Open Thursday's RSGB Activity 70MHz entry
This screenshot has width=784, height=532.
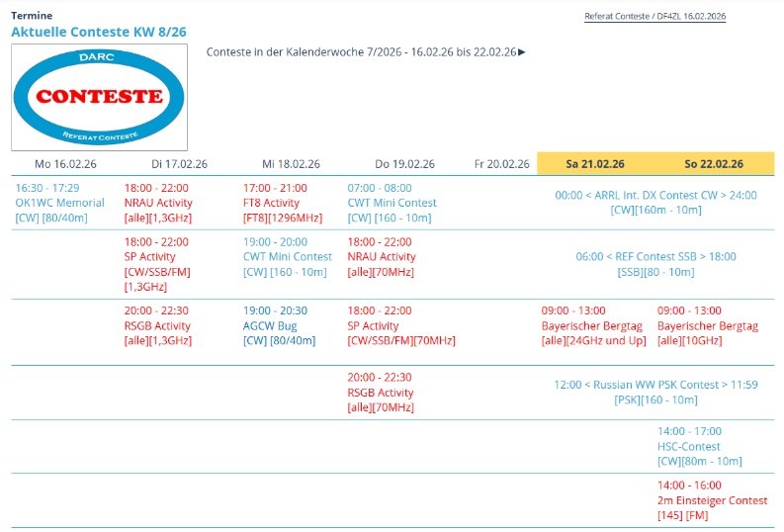[x=381, y=393]
